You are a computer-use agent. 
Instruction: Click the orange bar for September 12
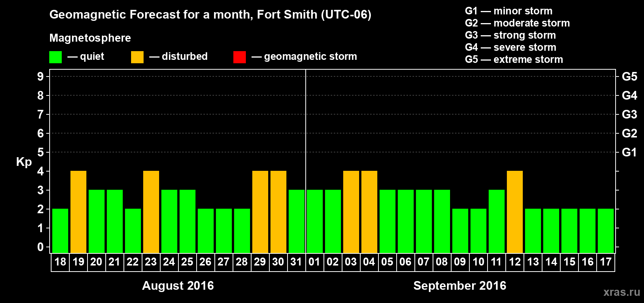[515, 212]
